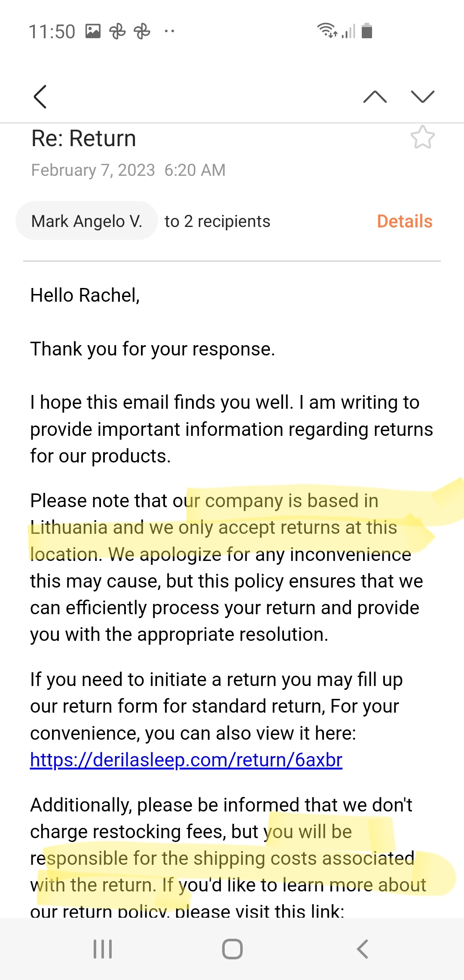Tap the 11:50 clock in status bar

(52, 32)
